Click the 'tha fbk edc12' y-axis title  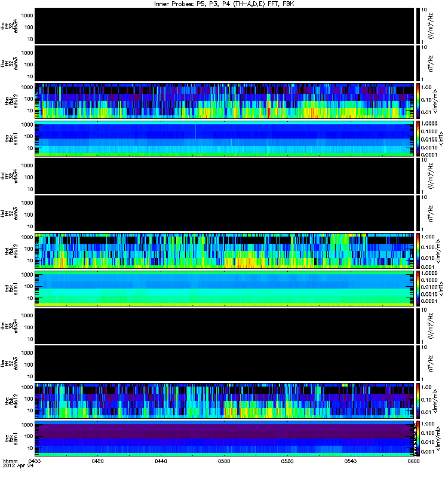11,101
